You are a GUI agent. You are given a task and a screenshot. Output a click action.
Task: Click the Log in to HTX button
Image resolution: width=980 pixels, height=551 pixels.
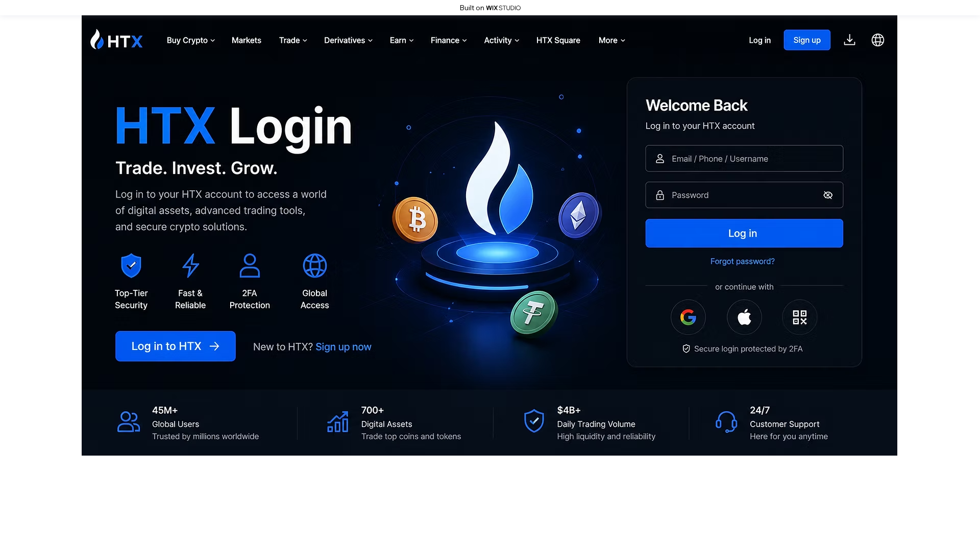tap(175, 346)
